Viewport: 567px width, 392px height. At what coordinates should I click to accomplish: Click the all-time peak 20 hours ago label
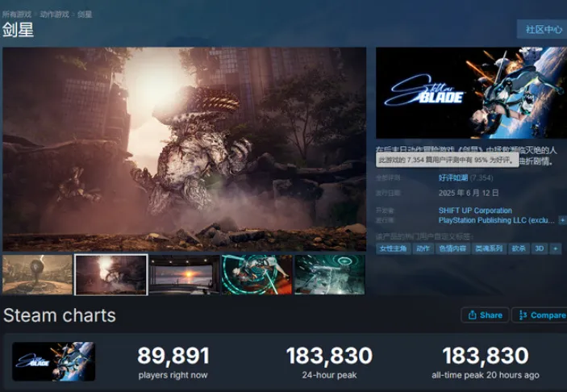[486, 375]
